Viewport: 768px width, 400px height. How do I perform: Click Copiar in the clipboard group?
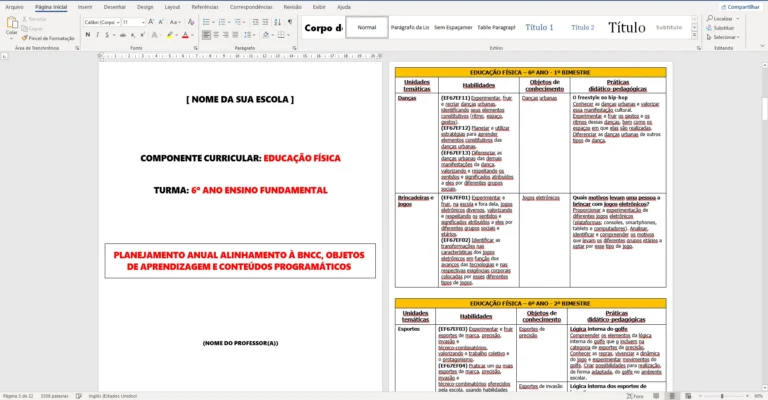tap(32, 29)
